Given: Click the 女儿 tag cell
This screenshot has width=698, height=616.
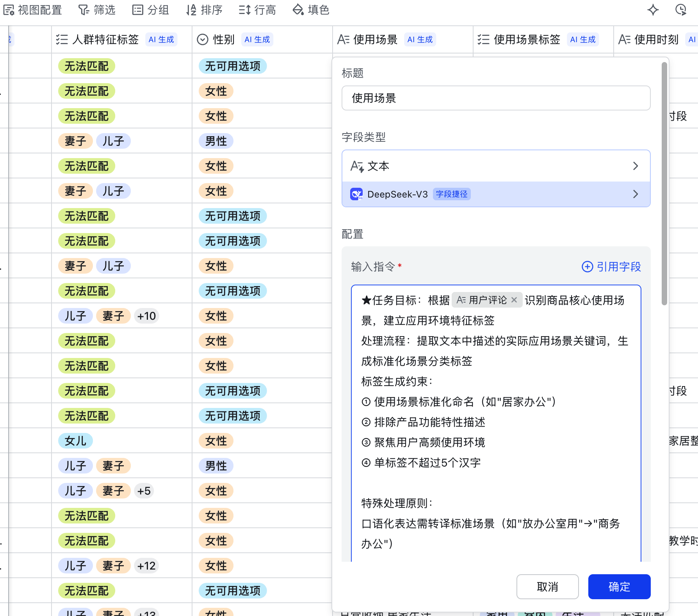Looking at the screenshot, I should point(75,441).
